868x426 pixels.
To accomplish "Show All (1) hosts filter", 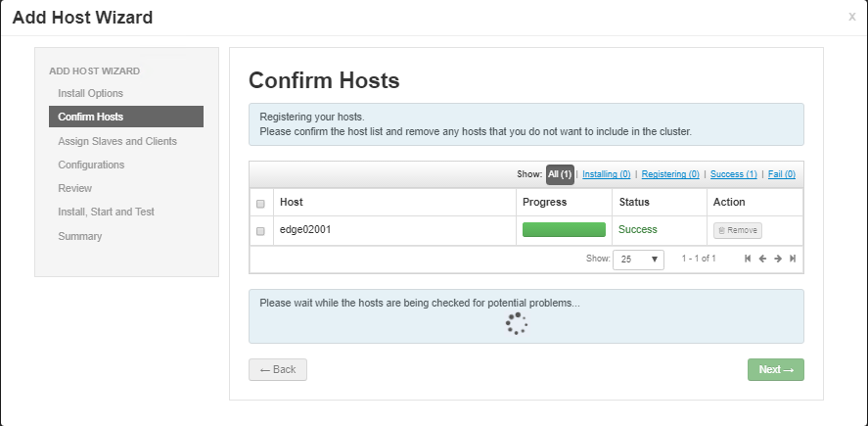I will (x=560, y=174).
